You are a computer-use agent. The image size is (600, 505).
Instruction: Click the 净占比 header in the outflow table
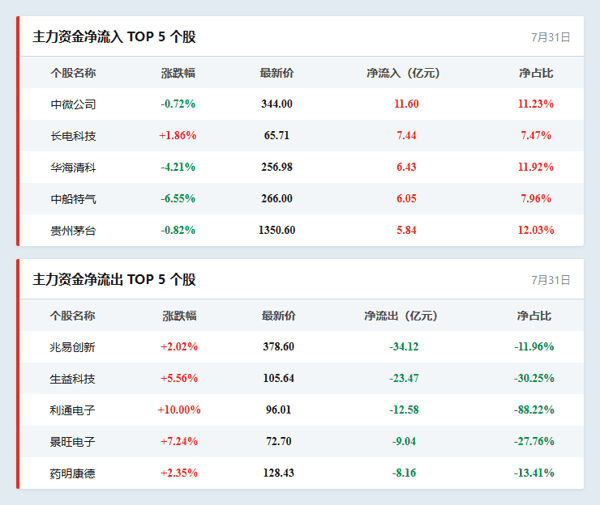tap(534, 316)
